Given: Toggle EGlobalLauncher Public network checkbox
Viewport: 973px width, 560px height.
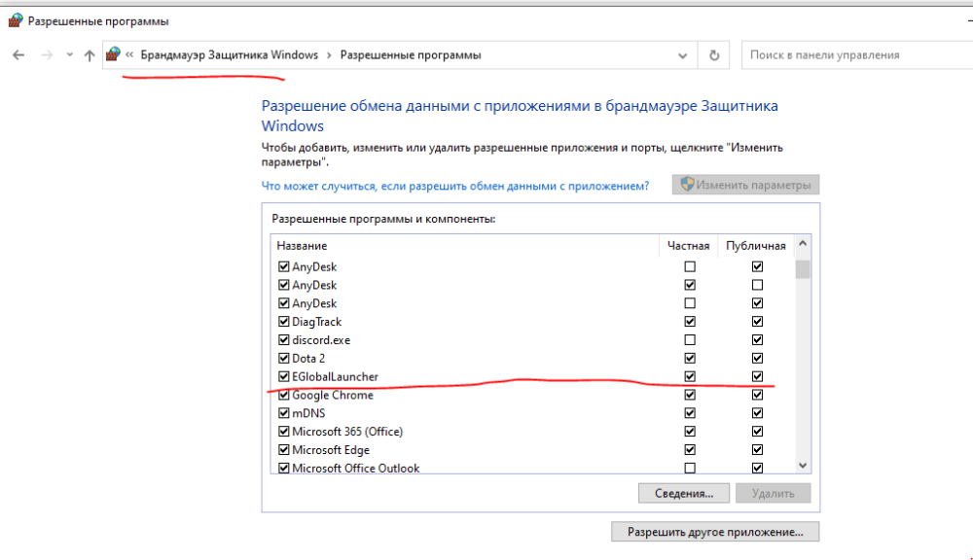Looking at the screenshot, I should (757, 376).
